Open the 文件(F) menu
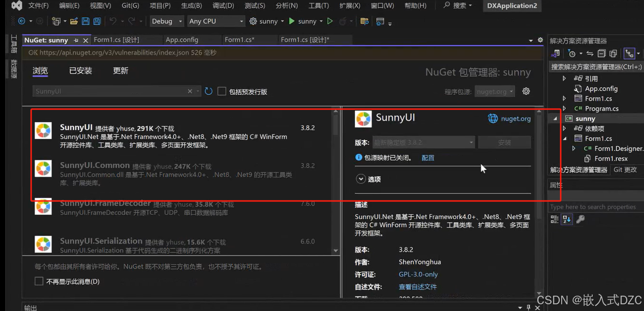This screenshot has width=644, height=311. pos(38,6)
